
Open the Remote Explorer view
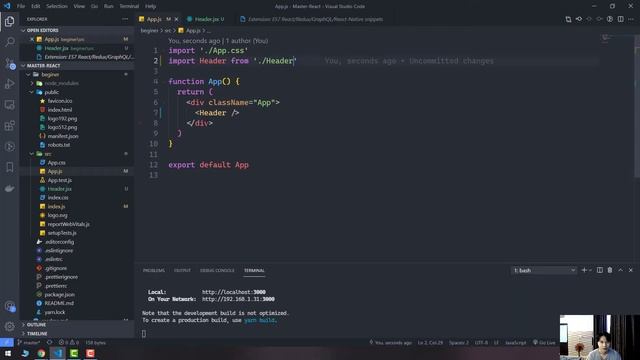coord(9,105)
